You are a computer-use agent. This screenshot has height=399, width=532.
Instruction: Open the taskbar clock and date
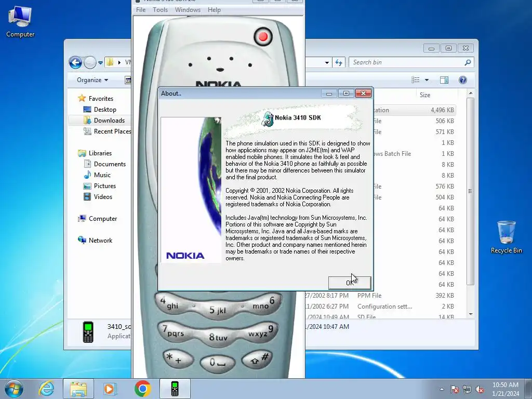pos(506,389)
